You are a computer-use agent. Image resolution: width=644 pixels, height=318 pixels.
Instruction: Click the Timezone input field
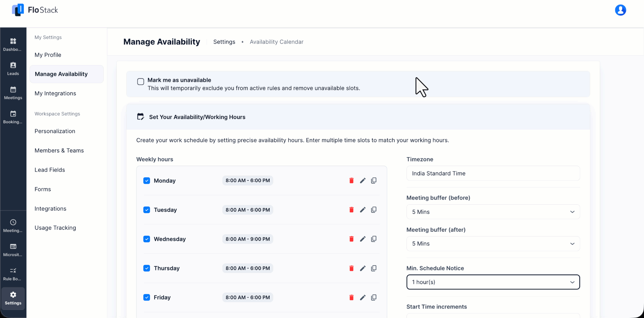coord(493,173)
